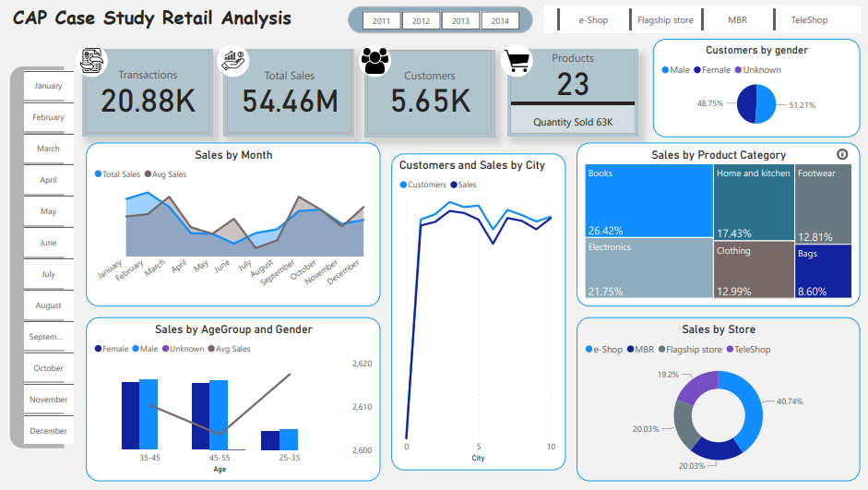Click the info icon on Product Category chart
This screenshot has width=868, height=490.
pyautogui.click(x=841, y=155)
